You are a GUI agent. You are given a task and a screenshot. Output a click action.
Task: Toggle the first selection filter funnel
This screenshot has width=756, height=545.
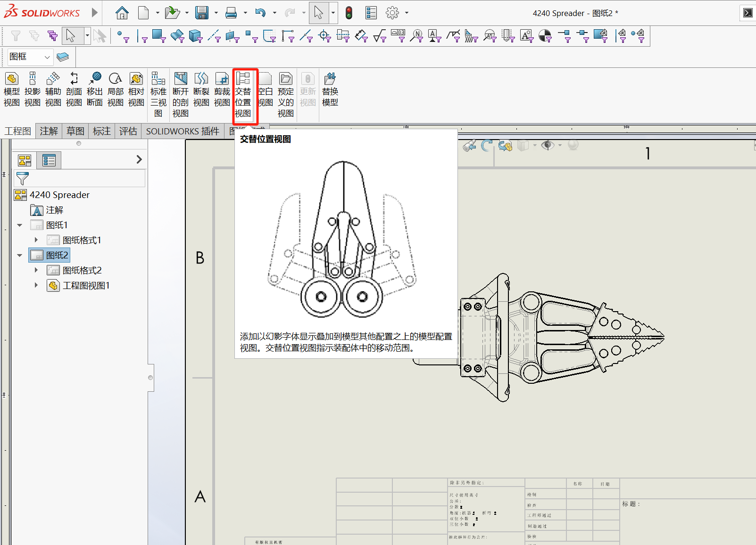point(16,36)
